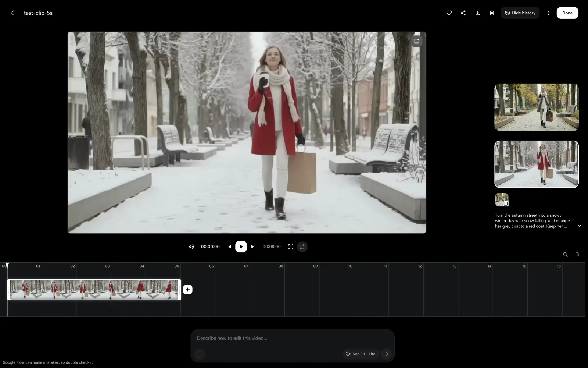Submit the edit prompt with the arrow button
The height and width of the screenshot is (368, 588).
(x=386, y=354)
